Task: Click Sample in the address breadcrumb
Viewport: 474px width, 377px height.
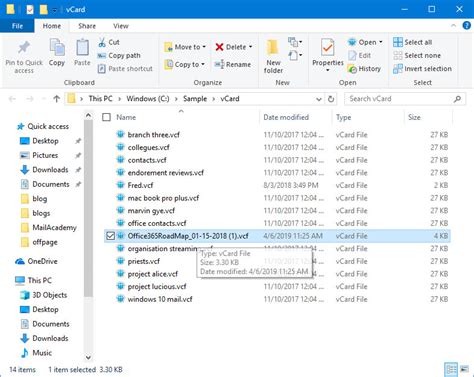Action: pyautogui.click(x=195, y=99)
